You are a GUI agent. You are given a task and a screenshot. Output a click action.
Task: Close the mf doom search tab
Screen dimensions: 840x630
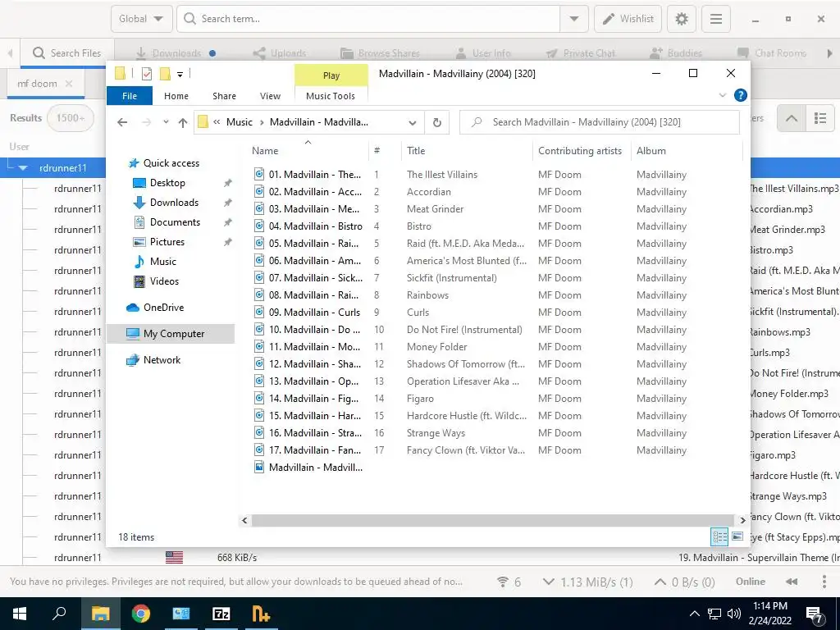click(x=69, y=84)
